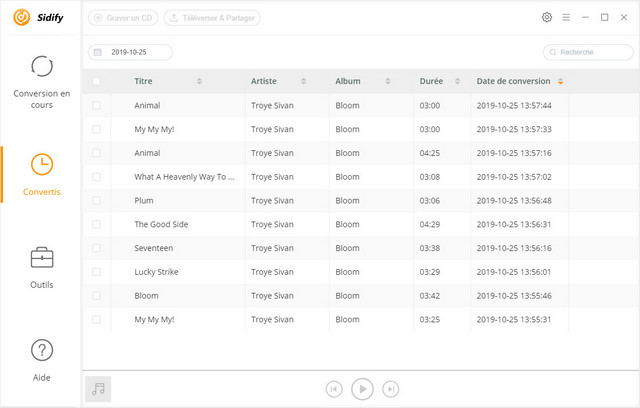Open the Outils section
The width and height of the screenshot is (640, 408).
click(42, 267)
